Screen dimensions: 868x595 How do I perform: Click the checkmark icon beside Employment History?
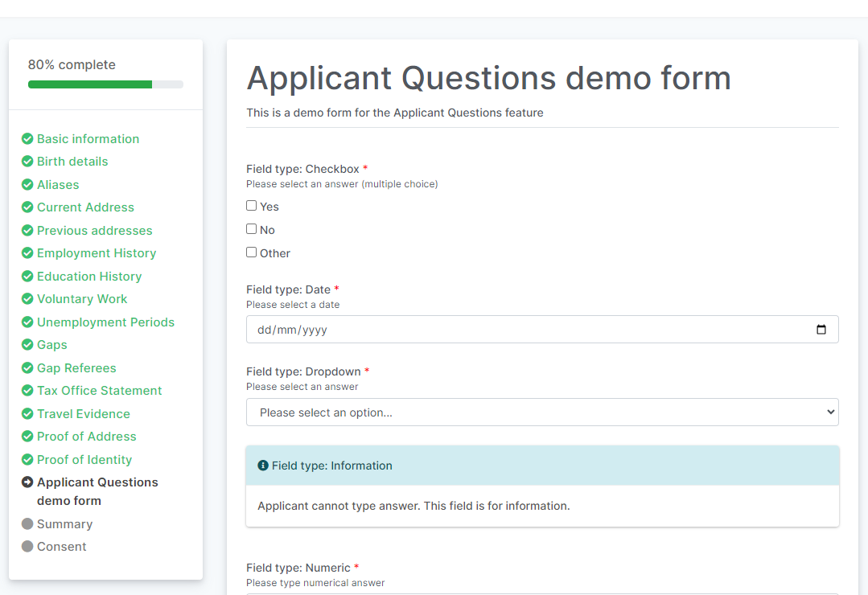[27, 253]
